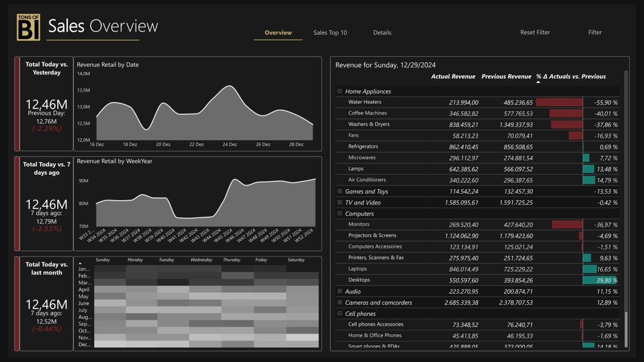Expand the TV and Video category
This screenshot has width=644, height=362.
[x=340, y=203]
